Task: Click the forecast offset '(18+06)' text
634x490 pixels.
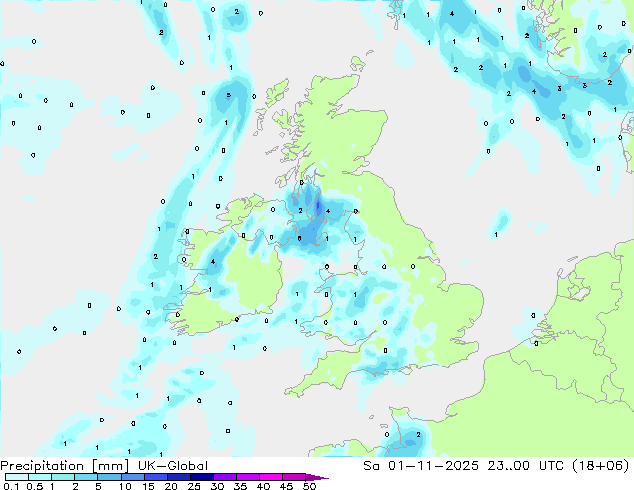Action: click(601, 466)
